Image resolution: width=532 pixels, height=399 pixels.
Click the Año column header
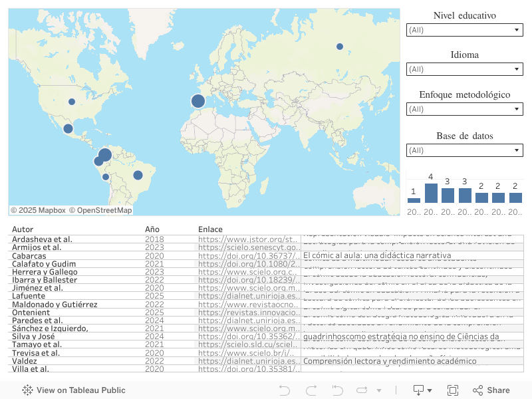coord(152,229)
